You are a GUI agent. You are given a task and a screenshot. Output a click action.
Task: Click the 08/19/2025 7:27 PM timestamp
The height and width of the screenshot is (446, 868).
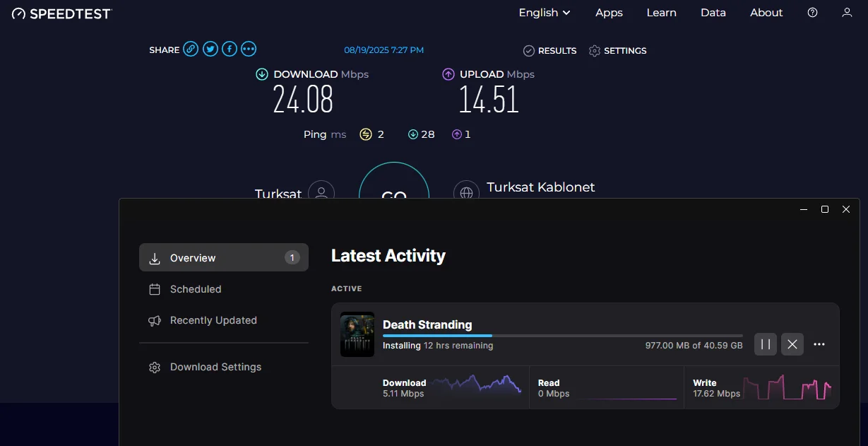pyautogui.click(x=384, y=50)
